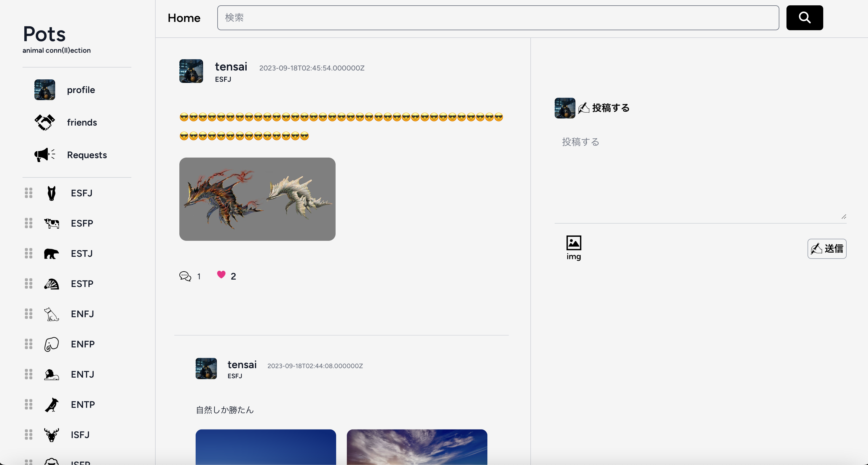868x465 pixels.
Task: Open friends handshake icon
Action: tap(44, 122)
